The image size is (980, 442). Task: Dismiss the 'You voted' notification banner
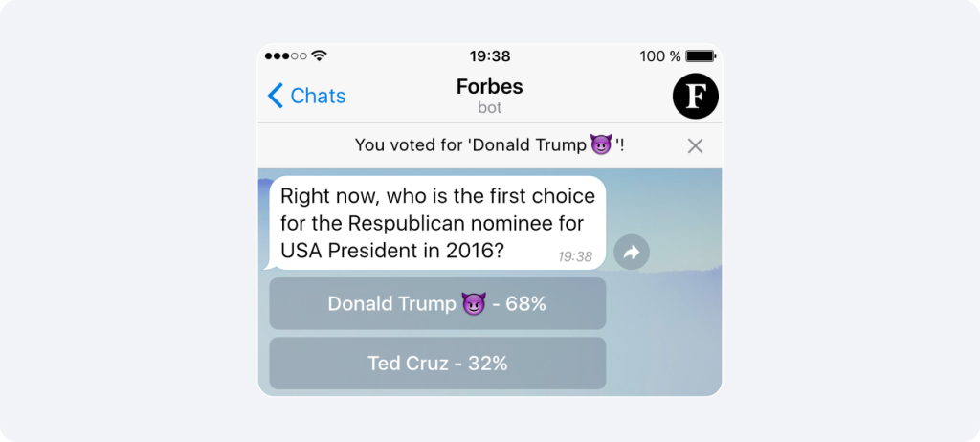click(x=696, y=145)
